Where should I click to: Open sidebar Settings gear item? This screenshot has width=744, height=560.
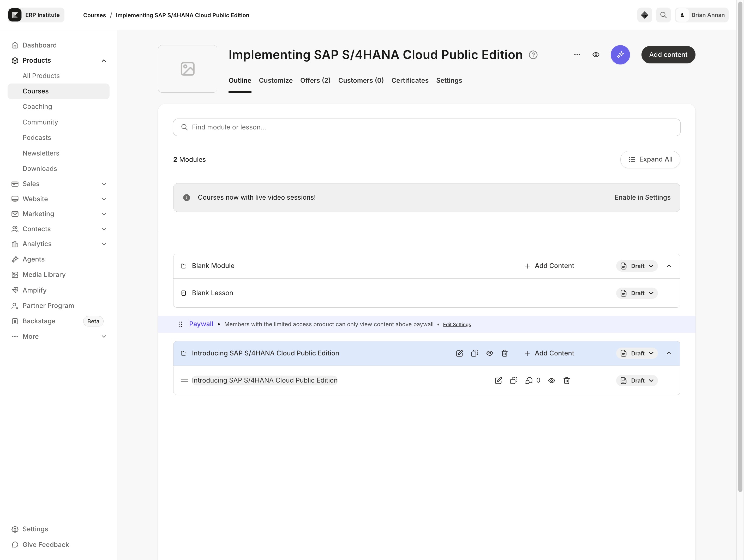pos(58,529)
